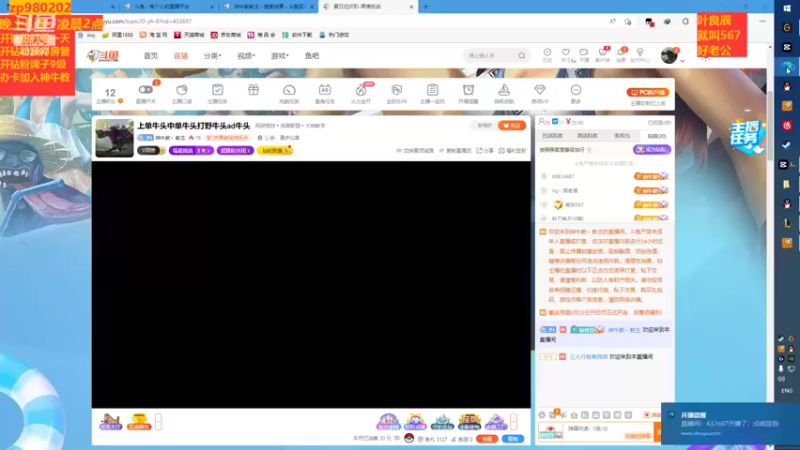Select the user row ending in 14487
The image size is (800, 450).
tap(604, 176)
